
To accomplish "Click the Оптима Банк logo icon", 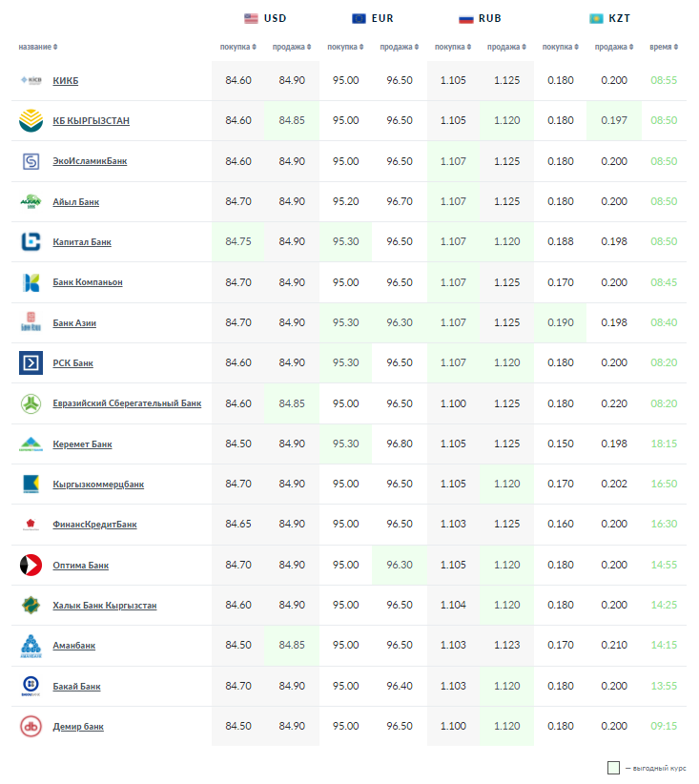I will point(31,565).
